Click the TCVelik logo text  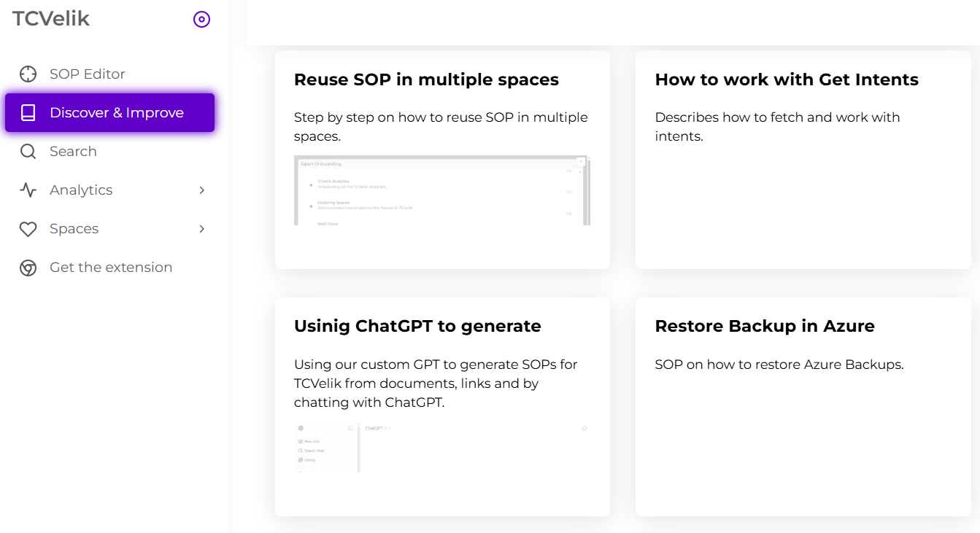[x=51, y=19]
